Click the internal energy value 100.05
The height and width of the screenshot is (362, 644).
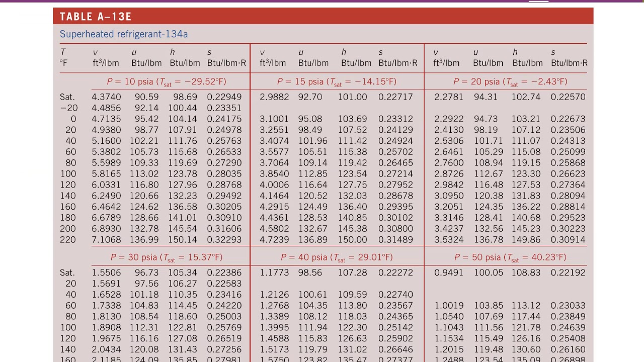(x=488, y=273)
